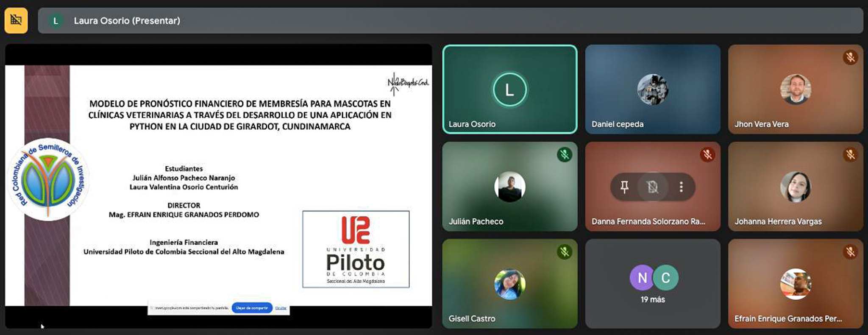The image size is (868, 335).
Task: Click the shared slide title text
Action: pos(240,115)
